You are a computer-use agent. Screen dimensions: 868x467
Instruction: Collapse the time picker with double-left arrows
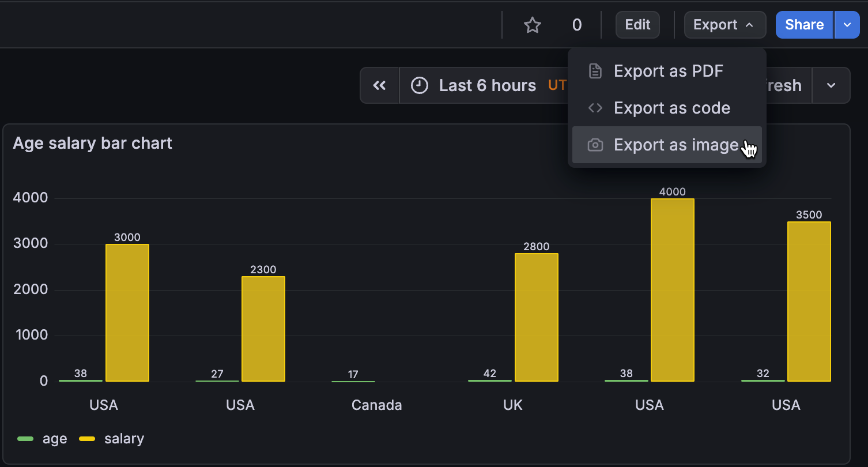coord(379,85)
